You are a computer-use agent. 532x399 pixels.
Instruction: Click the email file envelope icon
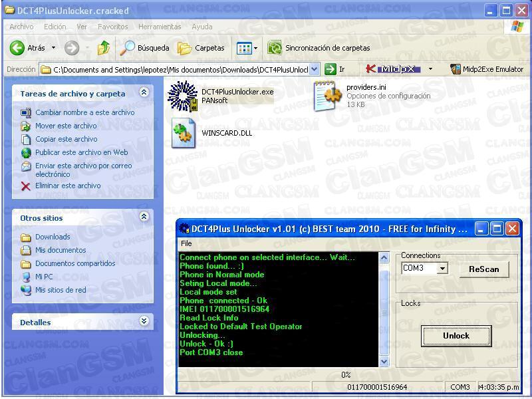coord(26,166)
